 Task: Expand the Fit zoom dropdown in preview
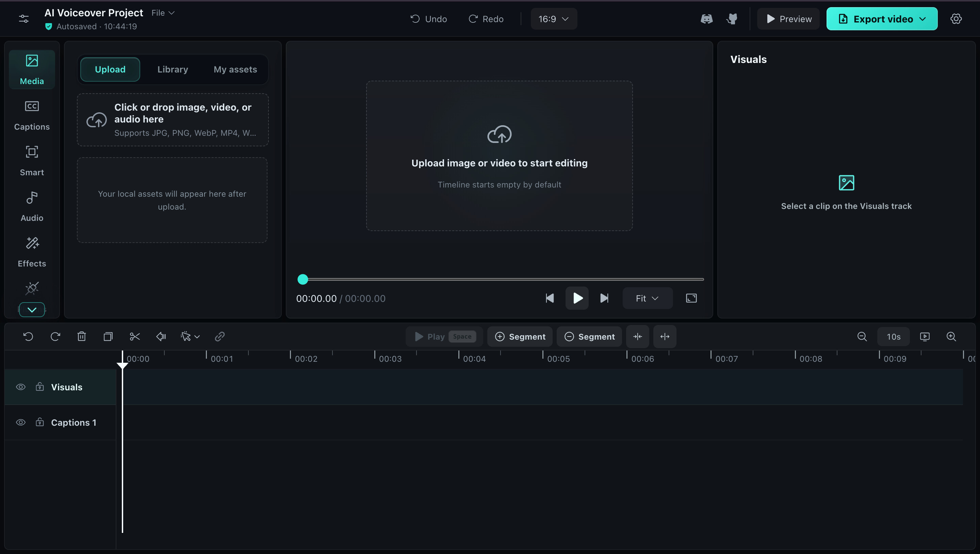[647, 298]
